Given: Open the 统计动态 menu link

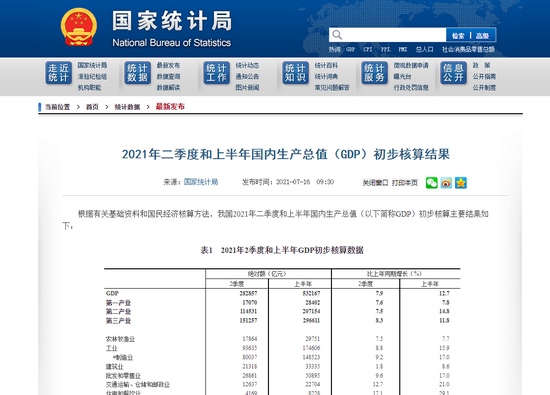Looking at the screenshot, I should (x=247, y=65).
